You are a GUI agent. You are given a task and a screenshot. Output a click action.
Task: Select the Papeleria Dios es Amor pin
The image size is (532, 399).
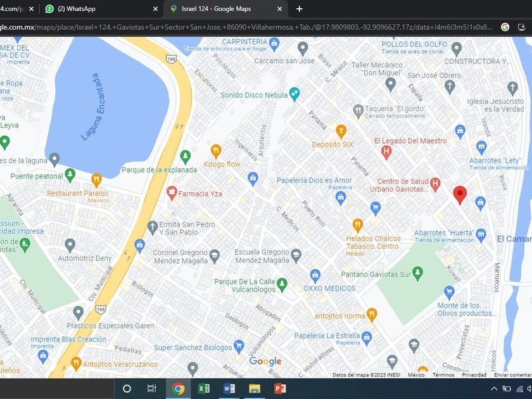[341, 198]
